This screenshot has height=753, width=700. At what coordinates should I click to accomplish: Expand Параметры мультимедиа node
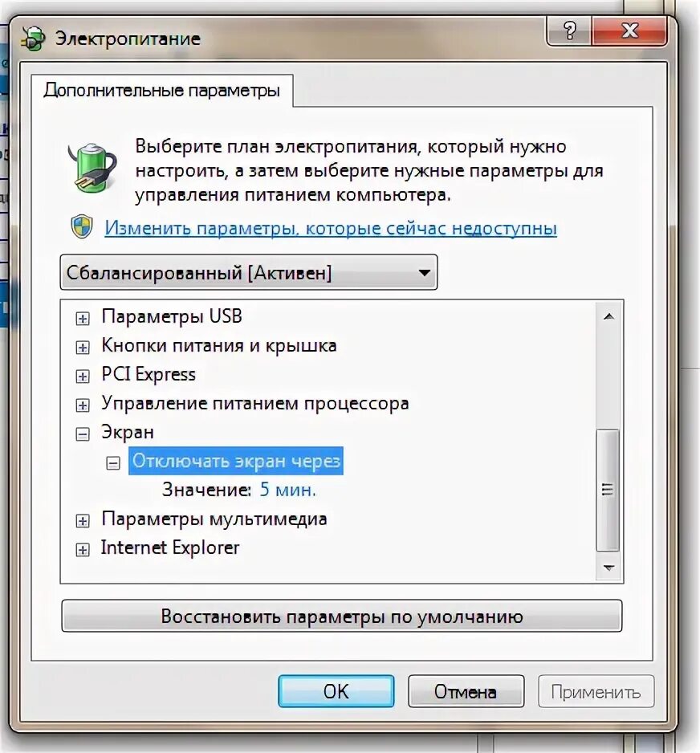83,520
